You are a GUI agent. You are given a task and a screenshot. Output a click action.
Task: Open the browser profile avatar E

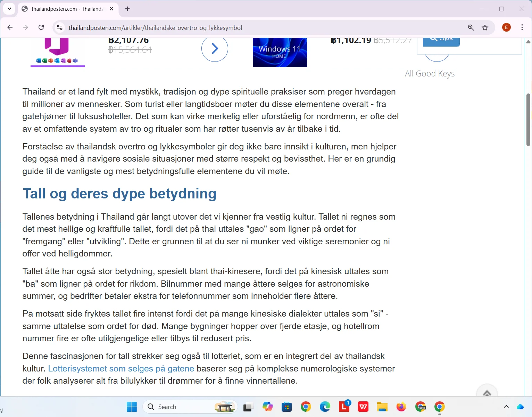(506, 27)
